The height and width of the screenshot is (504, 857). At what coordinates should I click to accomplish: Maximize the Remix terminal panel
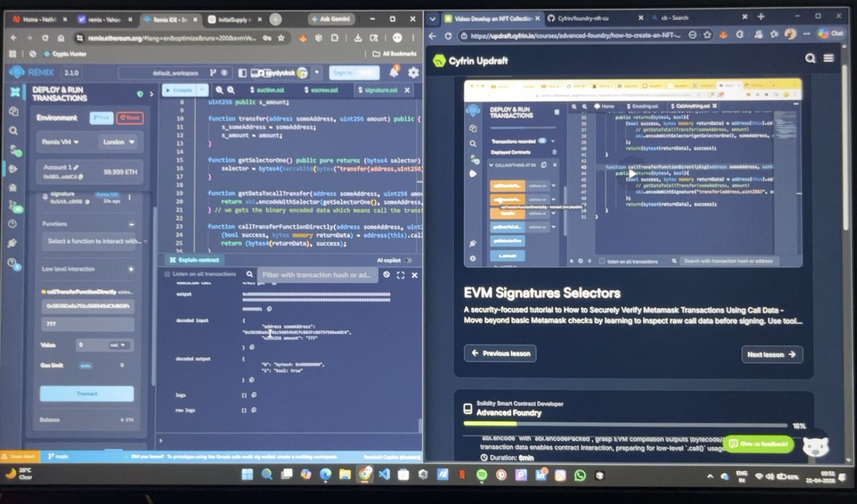click(401, 274)
